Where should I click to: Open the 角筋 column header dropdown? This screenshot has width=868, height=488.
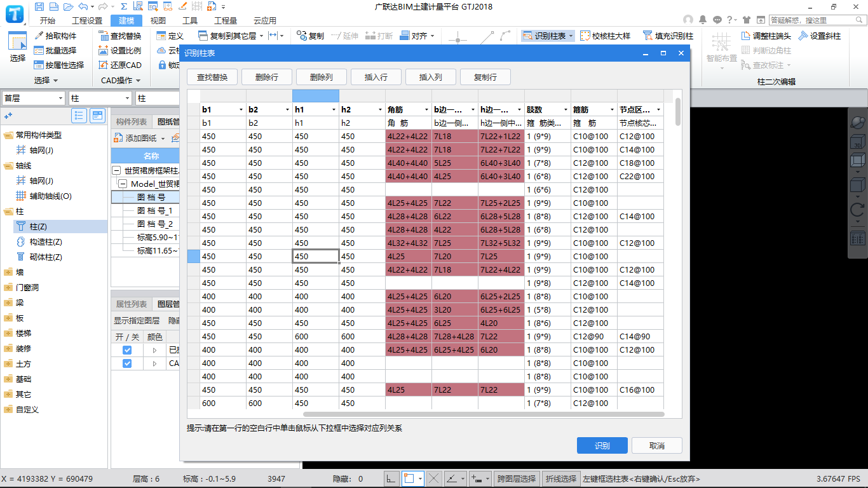[x=426, y=109]
